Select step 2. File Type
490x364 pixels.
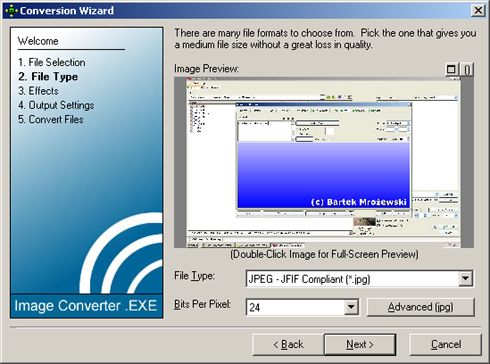pos(48,77)
